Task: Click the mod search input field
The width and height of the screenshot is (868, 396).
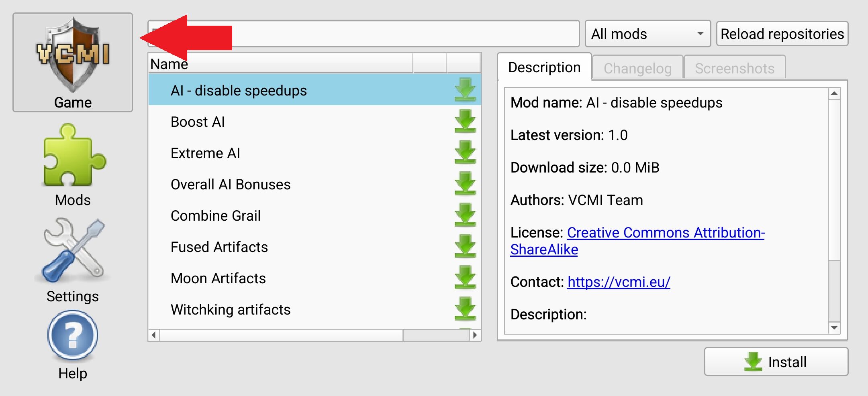Action: [x=402, y=34]
